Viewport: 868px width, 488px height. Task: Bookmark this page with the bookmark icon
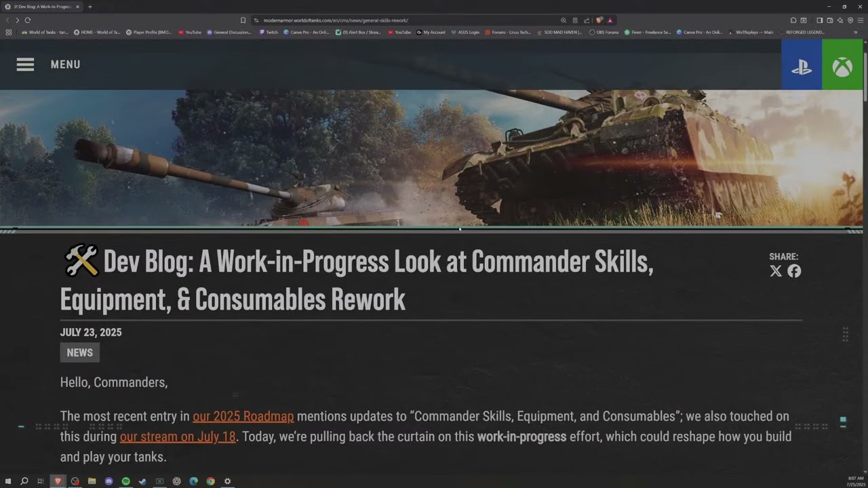point(243,20)
